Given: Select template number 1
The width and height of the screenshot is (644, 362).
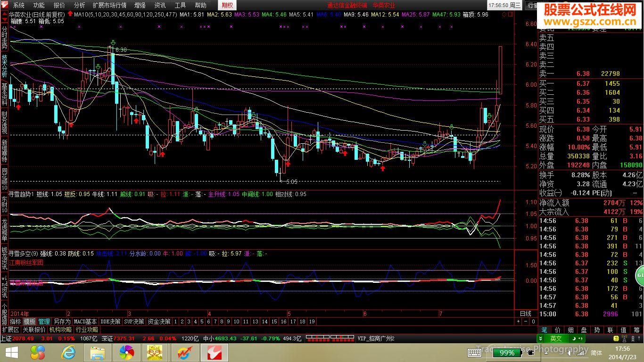Looking at the screenshot, I should pos(176,321).
